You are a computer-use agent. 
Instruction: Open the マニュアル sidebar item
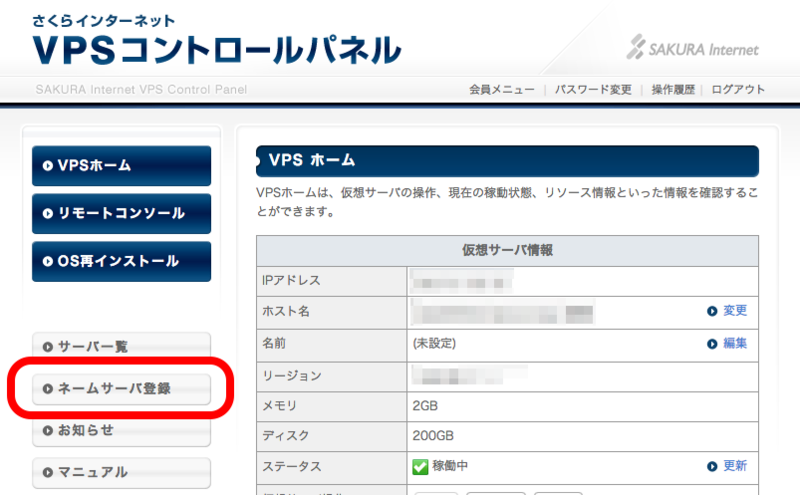[121, 473]
